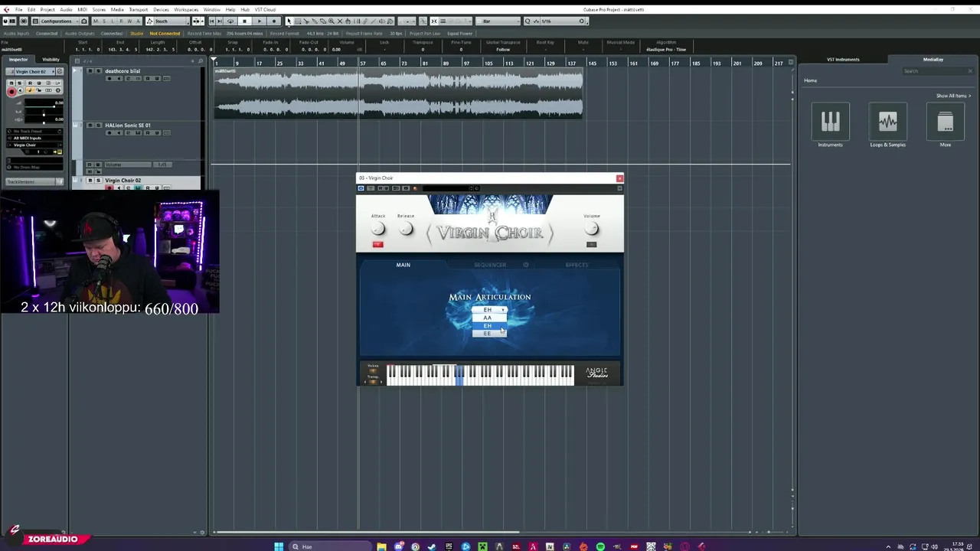This screenshot has height=551, width=980.
Task: Toggle the Virgin Choir plugin power button
Action: point(361,188)
